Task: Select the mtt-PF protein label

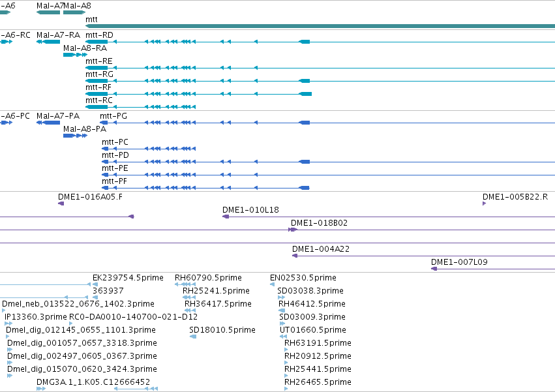Action: [114, 182]
